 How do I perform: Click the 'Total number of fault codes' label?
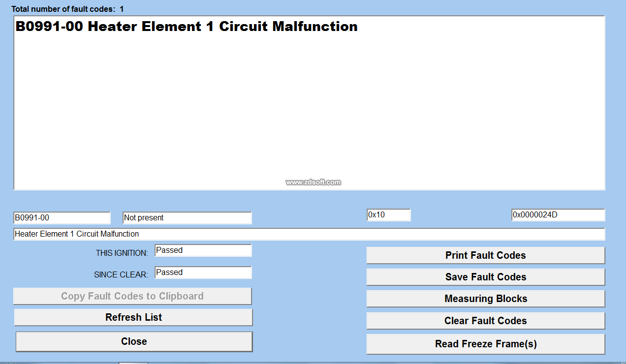pyautogui.click(x=67, y=9)
